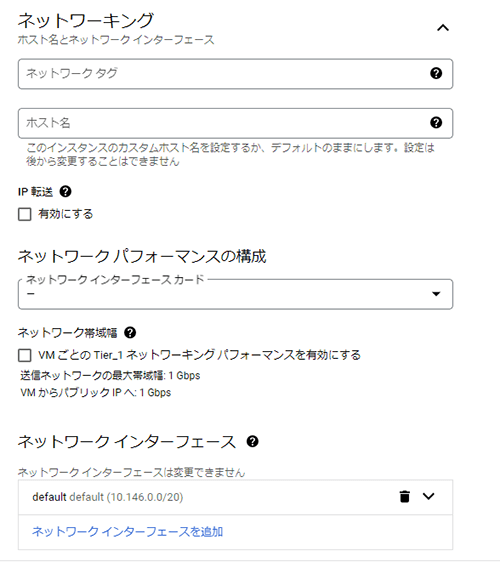Focus the ホスト名 input field
The width and height of the screenshot is (500, 562).
(235, 123)
